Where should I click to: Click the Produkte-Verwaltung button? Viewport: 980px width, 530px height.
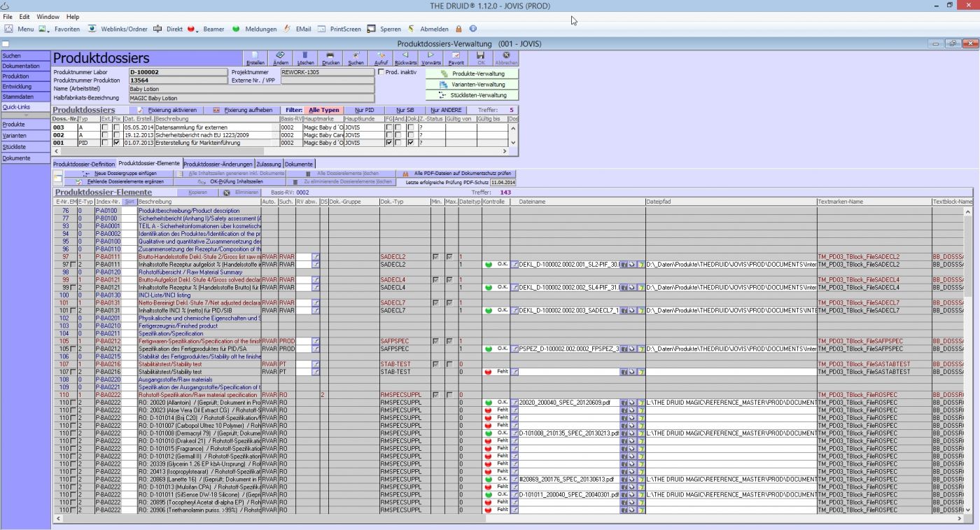(x=472, y=74)
